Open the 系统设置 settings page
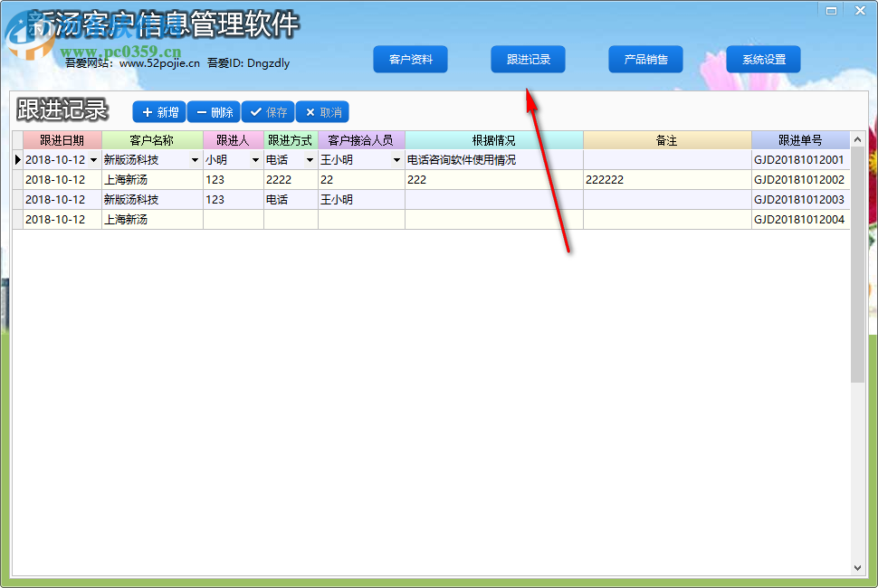Viewport: 878px width, 588px height. tap(763, 59)
